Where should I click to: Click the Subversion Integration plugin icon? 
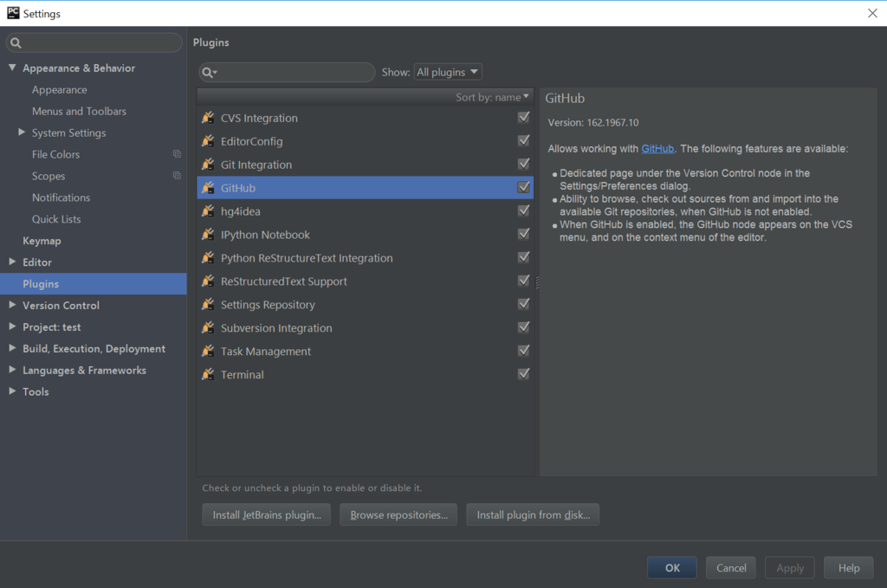tap(208, 327)
